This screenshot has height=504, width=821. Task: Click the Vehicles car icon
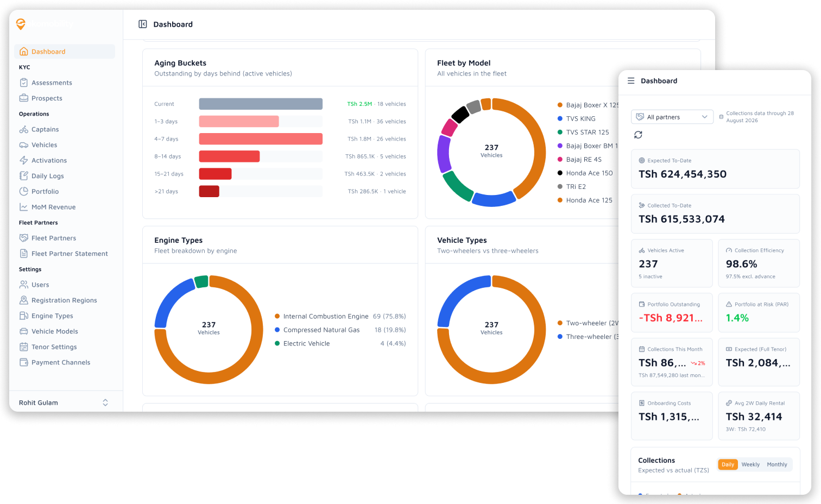[x=24, y=145]
